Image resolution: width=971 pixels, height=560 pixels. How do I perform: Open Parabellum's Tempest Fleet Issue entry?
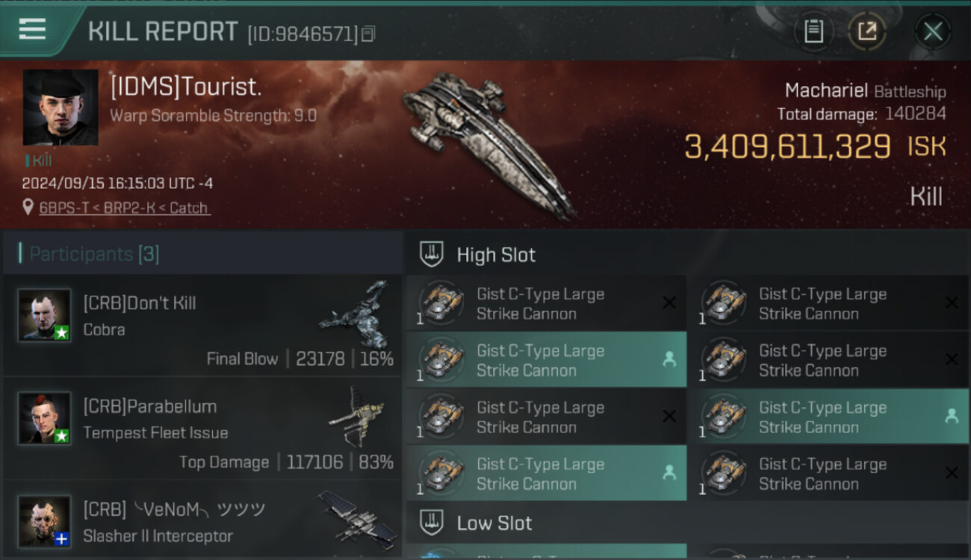pos(202,428)
